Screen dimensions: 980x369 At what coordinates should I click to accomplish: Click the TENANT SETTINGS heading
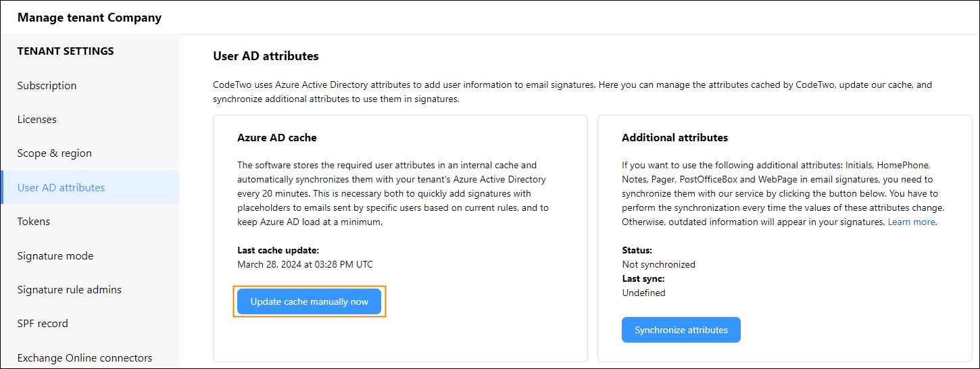[66, 51]
